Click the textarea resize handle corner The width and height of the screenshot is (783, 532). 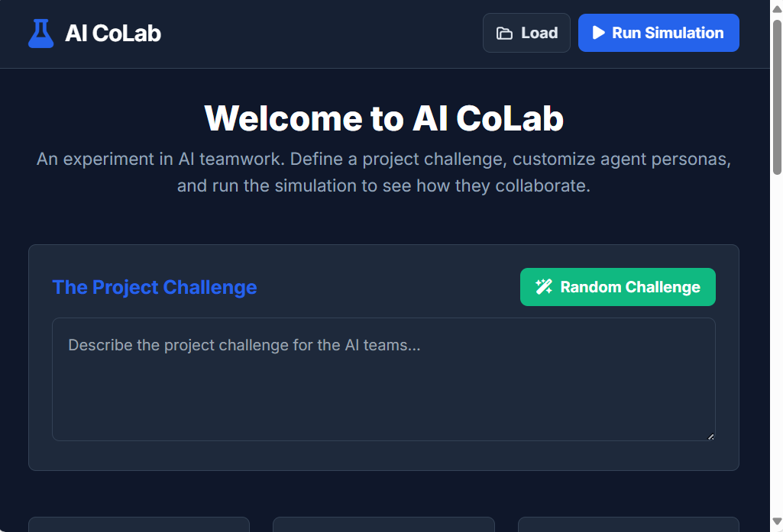[710, 436]
